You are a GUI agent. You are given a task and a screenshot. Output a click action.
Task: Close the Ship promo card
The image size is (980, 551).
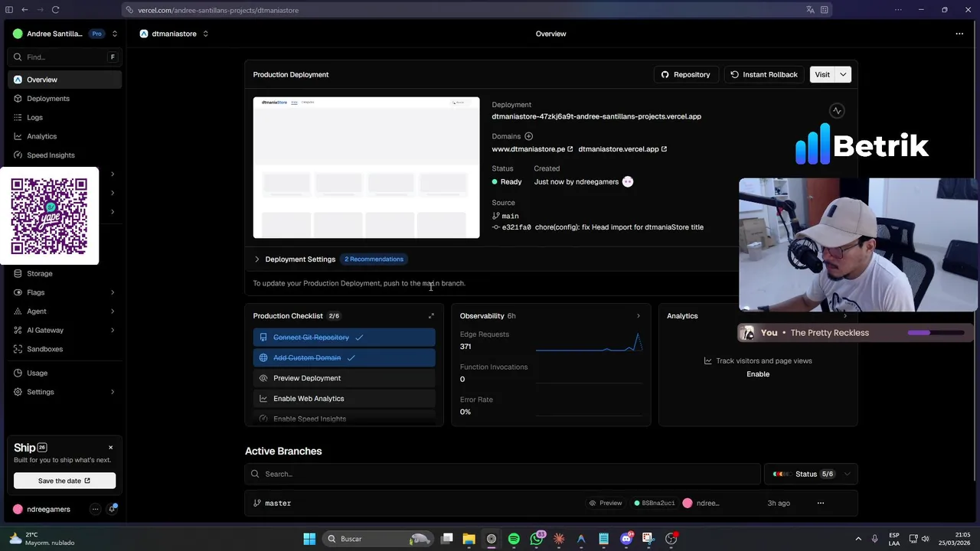pyautogui.click(x=110, y=448)
